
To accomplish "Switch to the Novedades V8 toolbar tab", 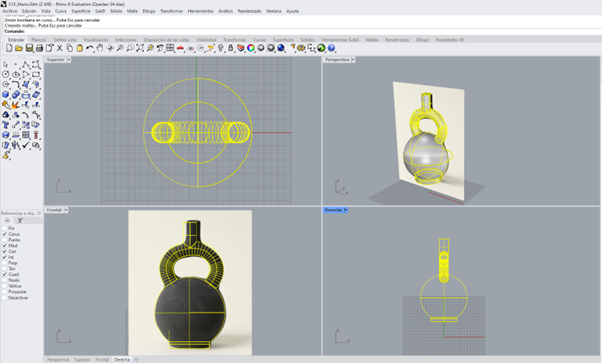I will tap(450, 40).
